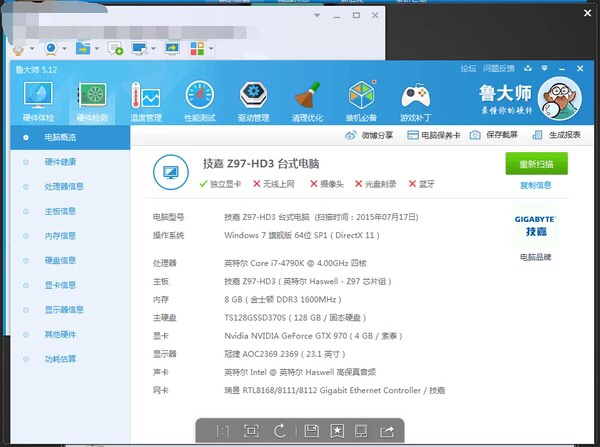Launch 性能测试 performance test
The height and width of the screenshot is (447, 600).
[200, 101]
